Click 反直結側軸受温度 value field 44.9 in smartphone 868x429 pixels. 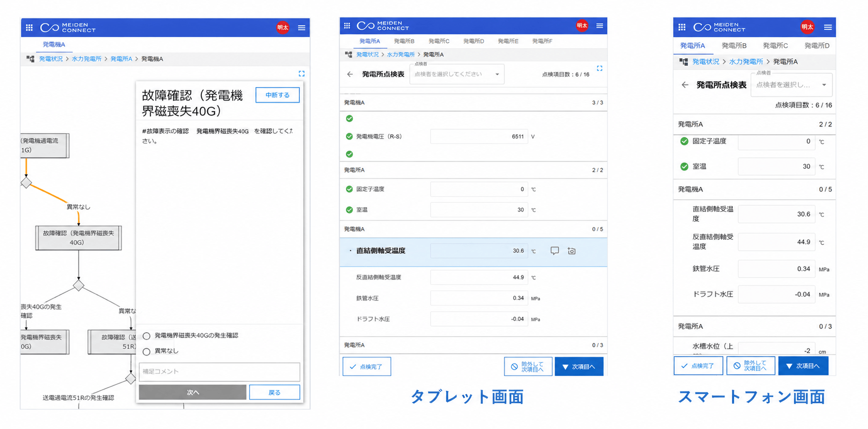click(777, 242)
